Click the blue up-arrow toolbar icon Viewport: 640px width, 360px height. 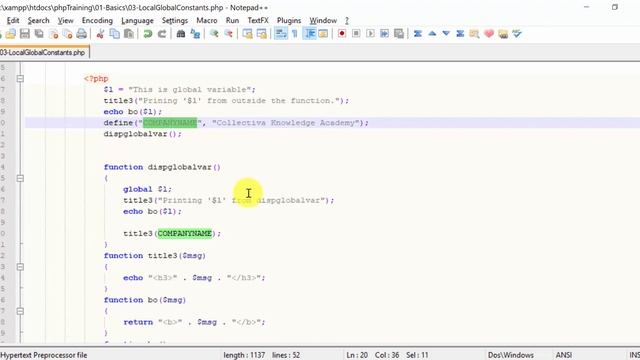point(432,34)
